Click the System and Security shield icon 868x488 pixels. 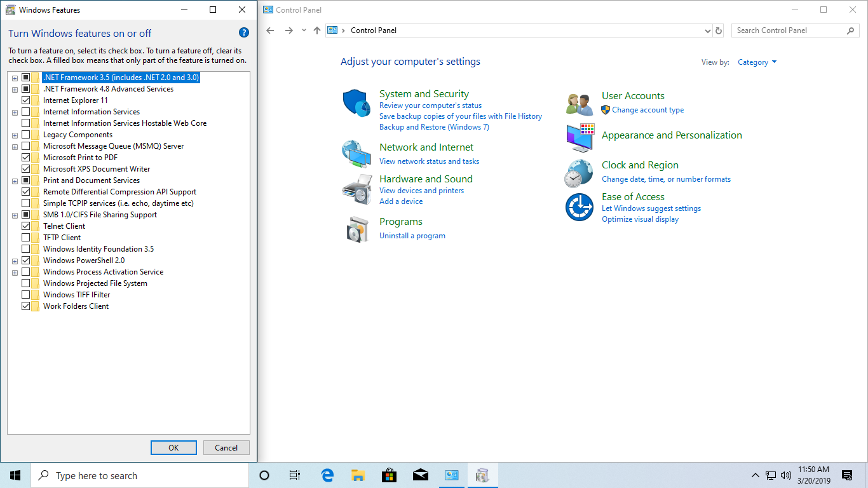coord(356,103)
